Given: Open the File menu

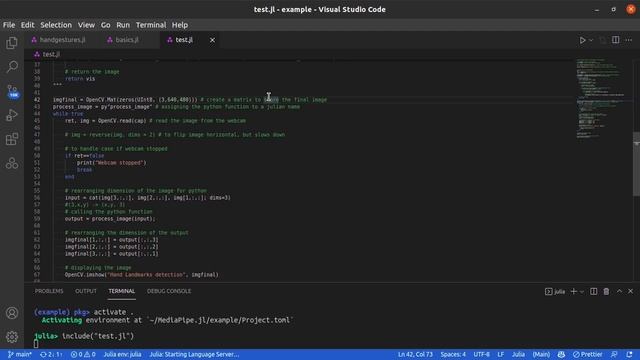Looking at the screenshot, I should 9,25.
